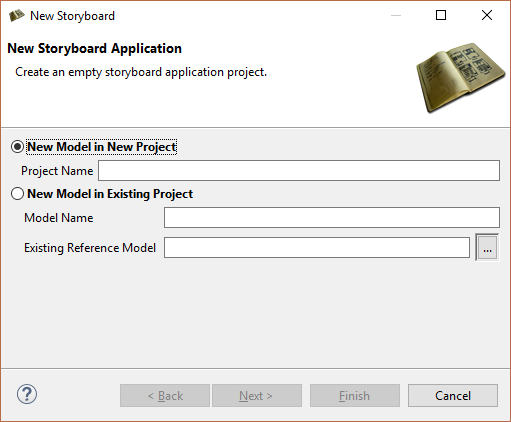The height and width of the screenshot is (422, 511).
Task: Close the New Storyboard dialog
Action: tap(487, 15)
